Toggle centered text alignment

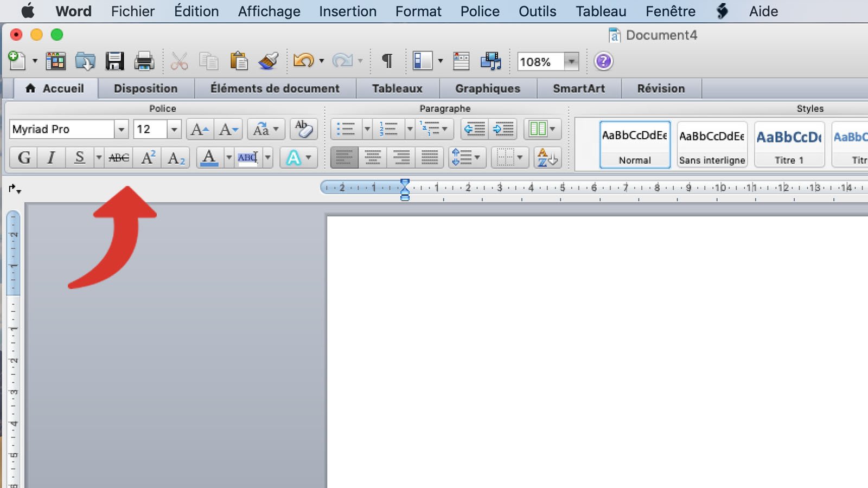(373, 158)
